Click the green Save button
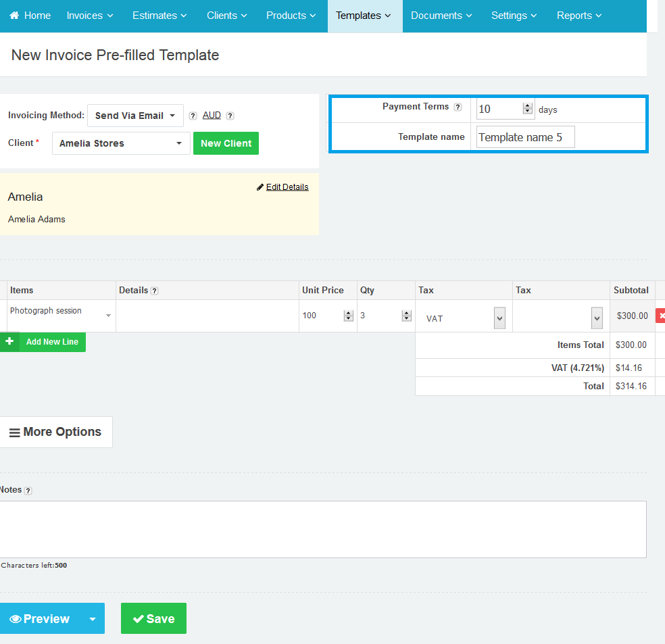Screen dimensions: 665x644 pyautogui.click(x=153, y=618)
